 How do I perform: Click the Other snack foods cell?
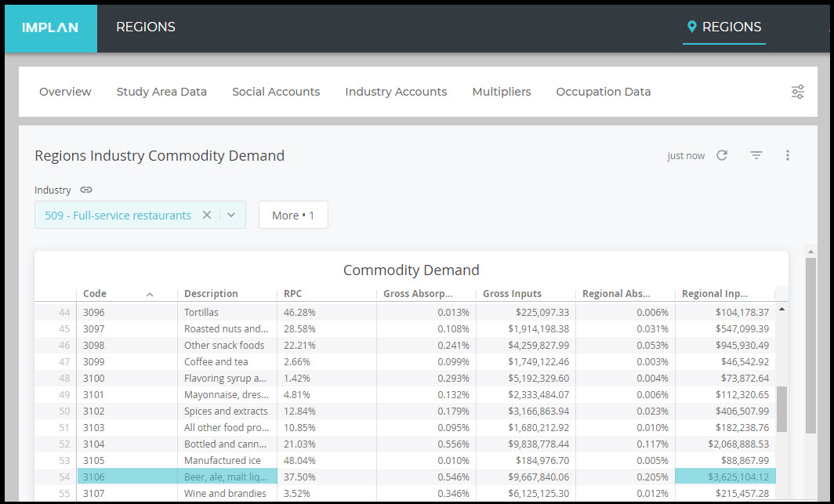pyautogui.click(x=227, y=345)
